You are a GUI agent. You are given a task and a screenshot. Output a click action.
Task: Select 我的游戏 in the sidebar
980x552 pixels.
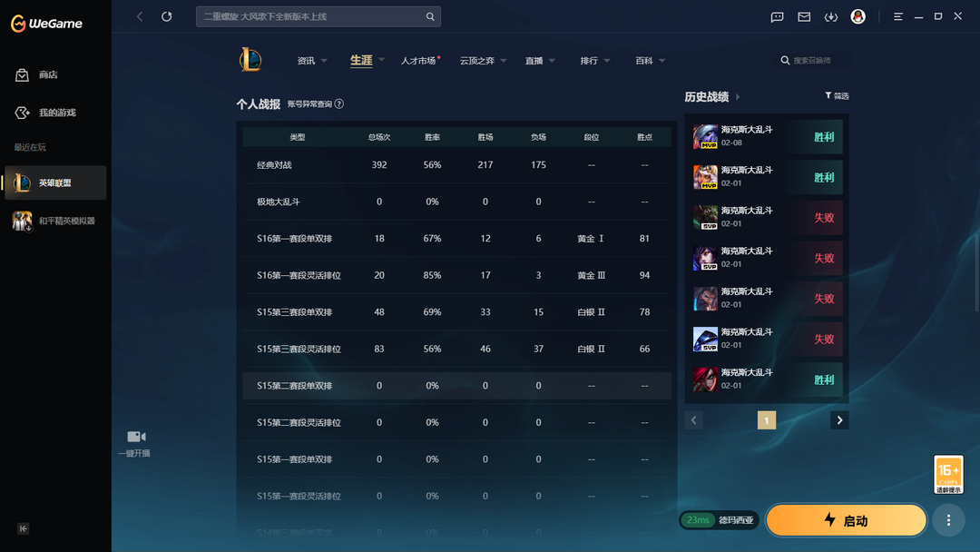pyautogui.click(x=56, y=113)
